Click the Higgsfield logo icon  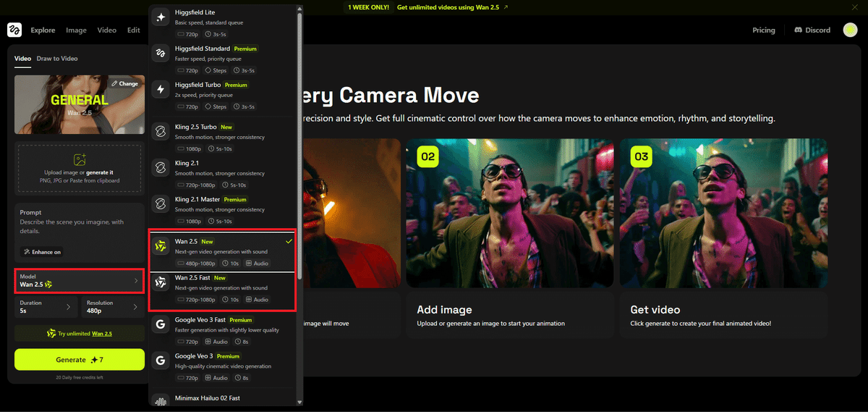14,30
